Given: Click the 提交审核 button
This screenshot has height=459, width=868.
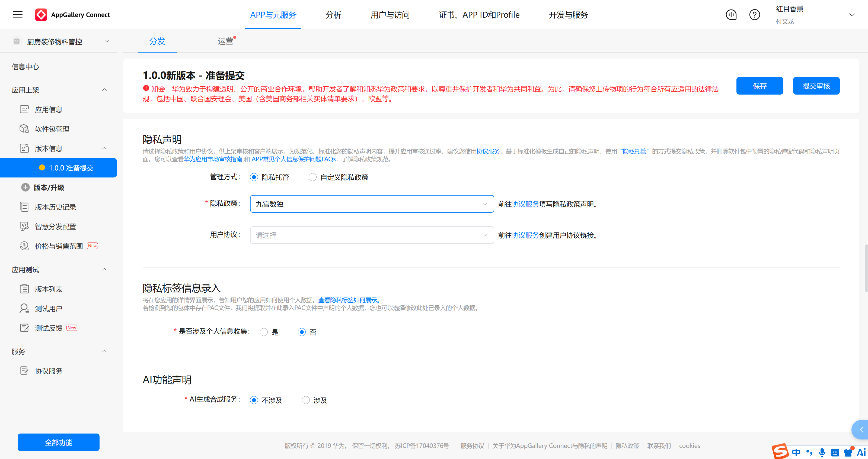Looking at the screenshot, I should click(816, 86).
